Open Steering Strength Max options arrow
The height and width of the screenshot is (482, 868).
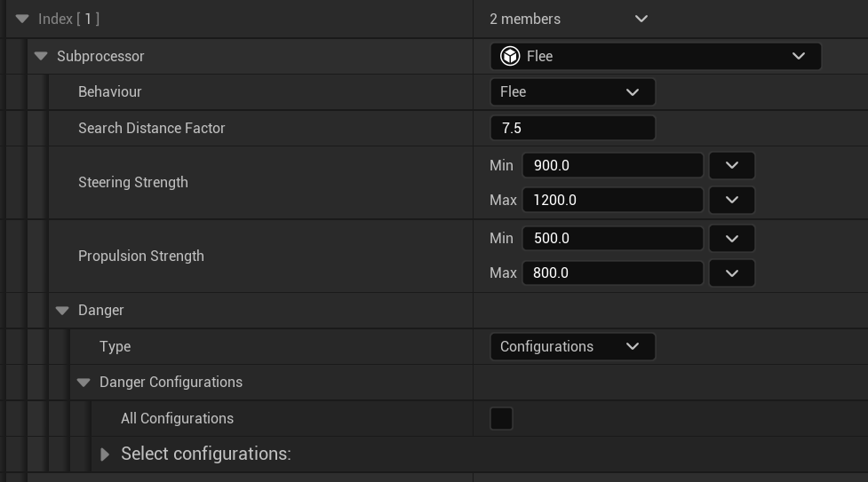click(731, 200)
